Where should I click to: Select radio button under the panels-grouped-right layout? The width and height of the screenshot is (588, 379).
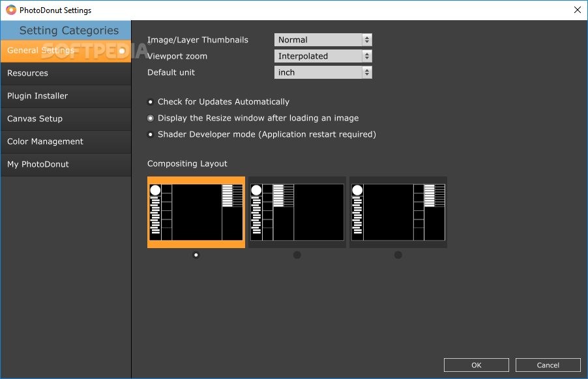click(398, 255)
